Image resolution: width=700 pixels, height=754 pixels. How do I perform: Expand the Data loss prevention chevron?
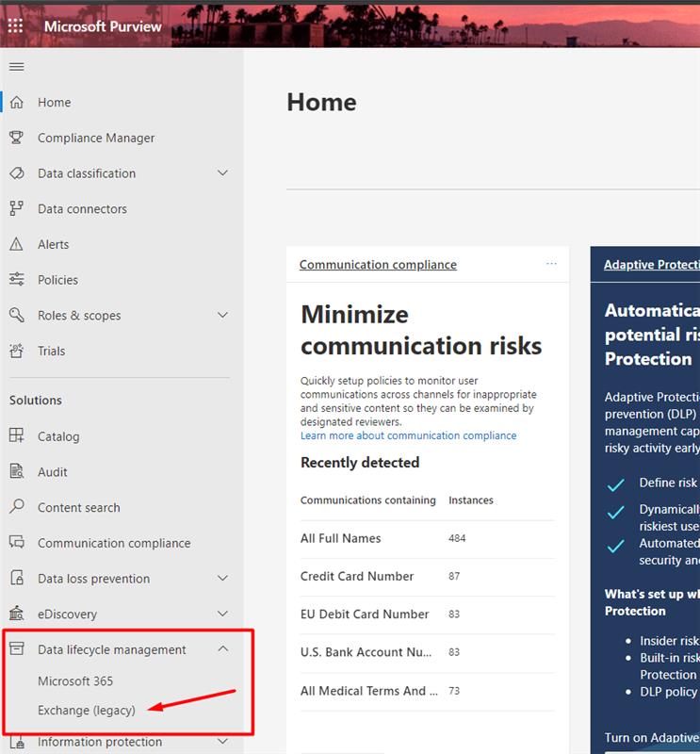tap(222, 579)
